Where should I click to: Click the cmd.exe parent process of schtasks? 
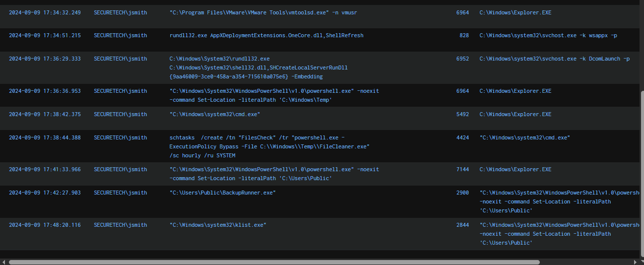click(x=524, y=138)
